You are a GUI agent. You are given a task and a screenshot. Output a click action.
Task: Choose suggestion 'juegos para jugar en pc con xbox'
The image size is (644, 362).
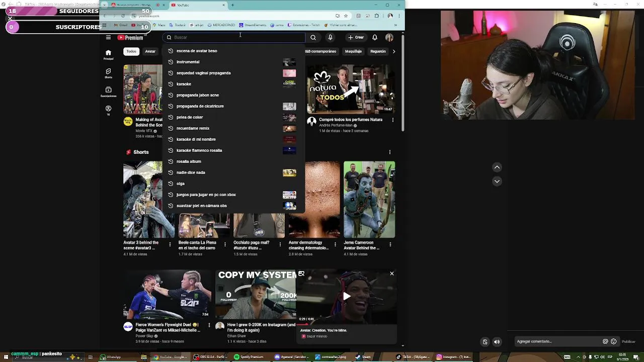tap(233, 195)
